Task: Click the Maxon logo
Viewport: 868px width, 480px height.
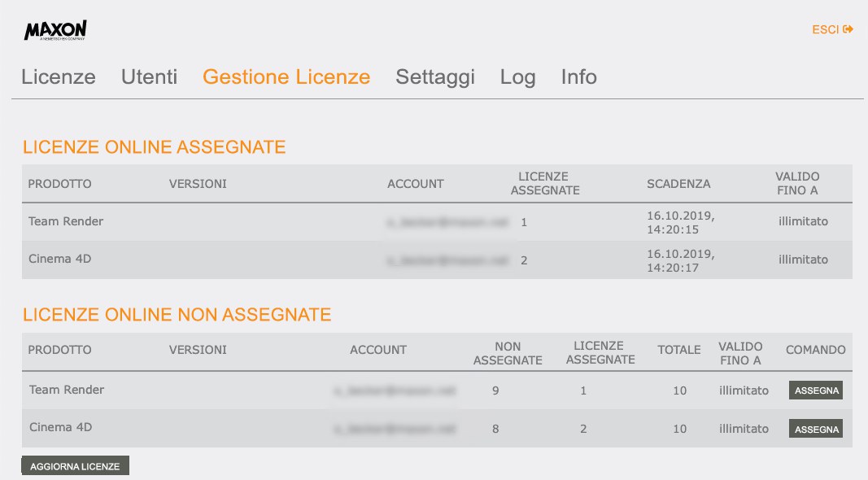Action: pos(55,30)
